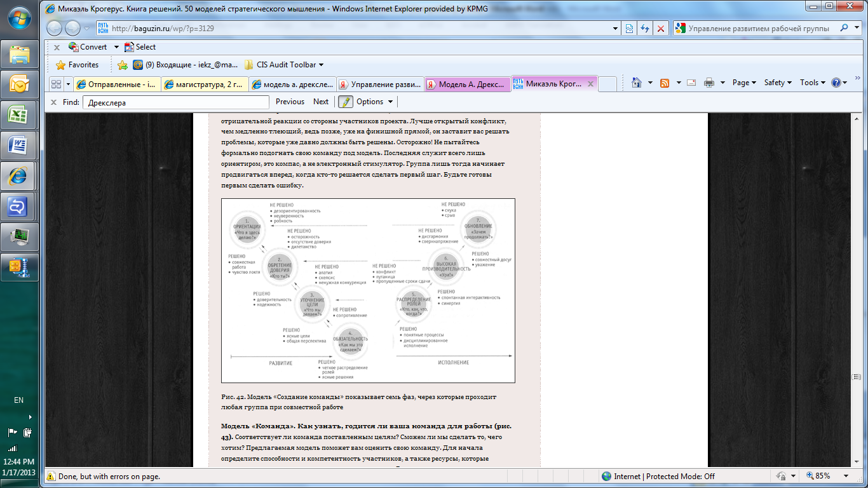This screenshot has height=488, width=868.
Task: Close the Find bar
Action: 54,102
